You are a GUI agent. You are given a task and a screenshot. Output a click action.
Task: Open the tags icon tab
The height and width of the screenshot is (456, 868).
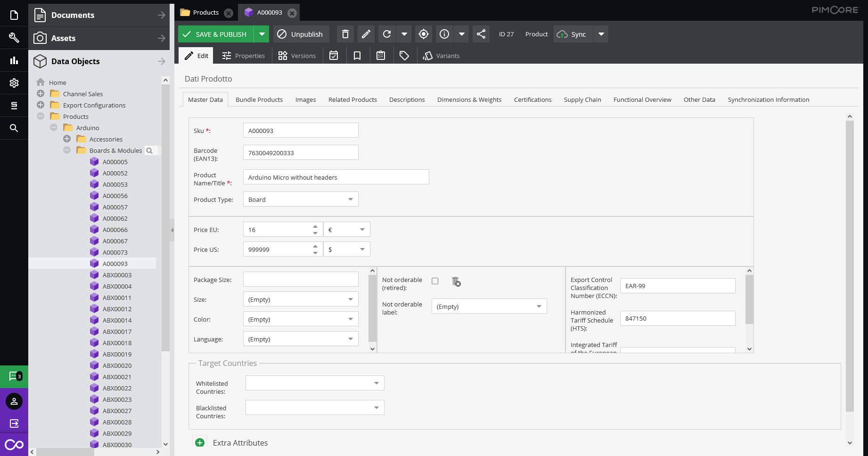pos(404,56)
